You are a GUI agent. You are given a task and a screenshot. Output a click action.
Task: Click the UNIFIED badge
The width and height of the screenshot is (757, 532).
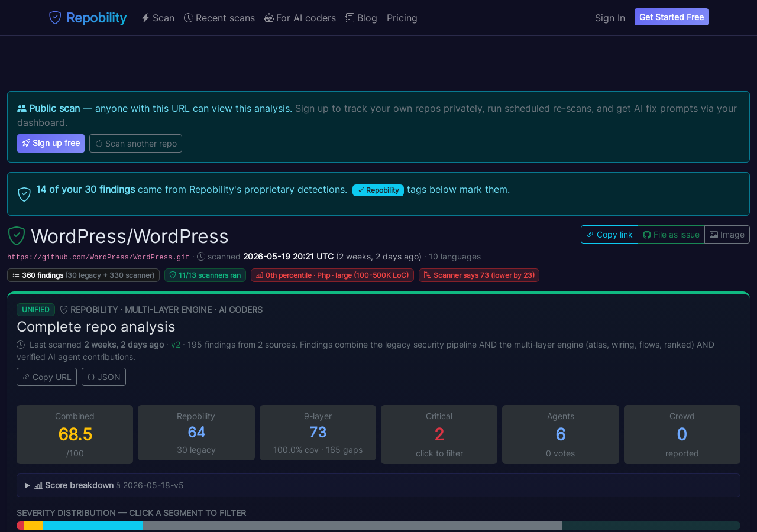click(x=35, y=310)
